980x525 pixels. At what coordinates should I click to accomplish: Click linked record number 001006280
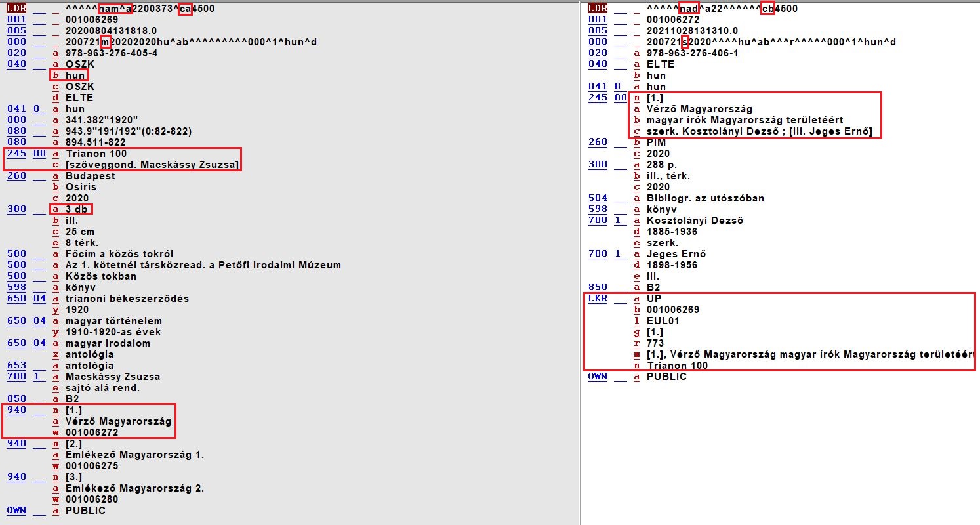tap(92, 499)
